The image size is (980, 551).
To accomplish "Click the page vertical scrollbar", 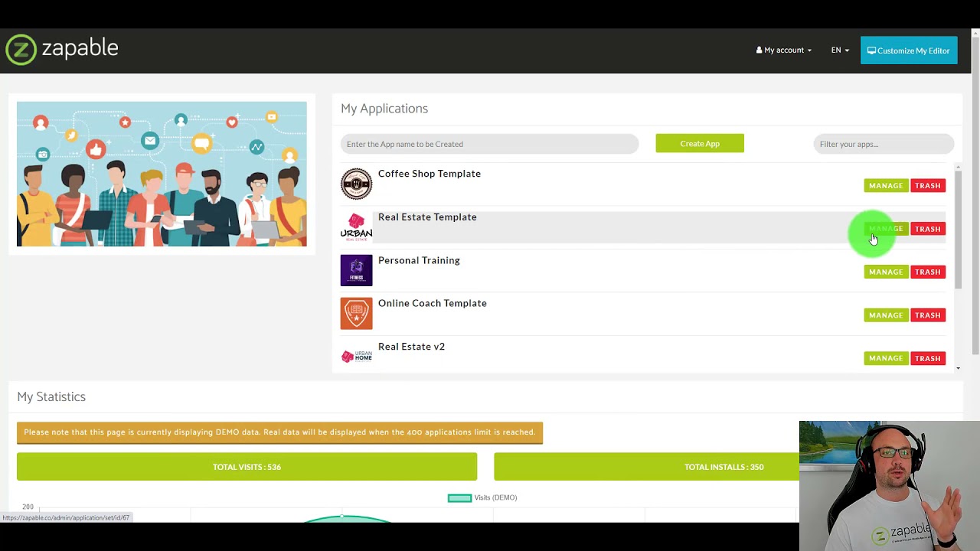I will click(975, 195).
